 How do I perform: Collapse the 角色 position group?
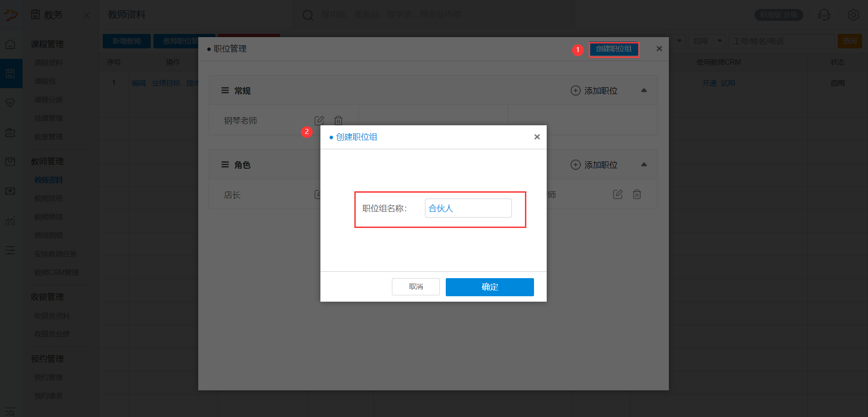[644, 165]
